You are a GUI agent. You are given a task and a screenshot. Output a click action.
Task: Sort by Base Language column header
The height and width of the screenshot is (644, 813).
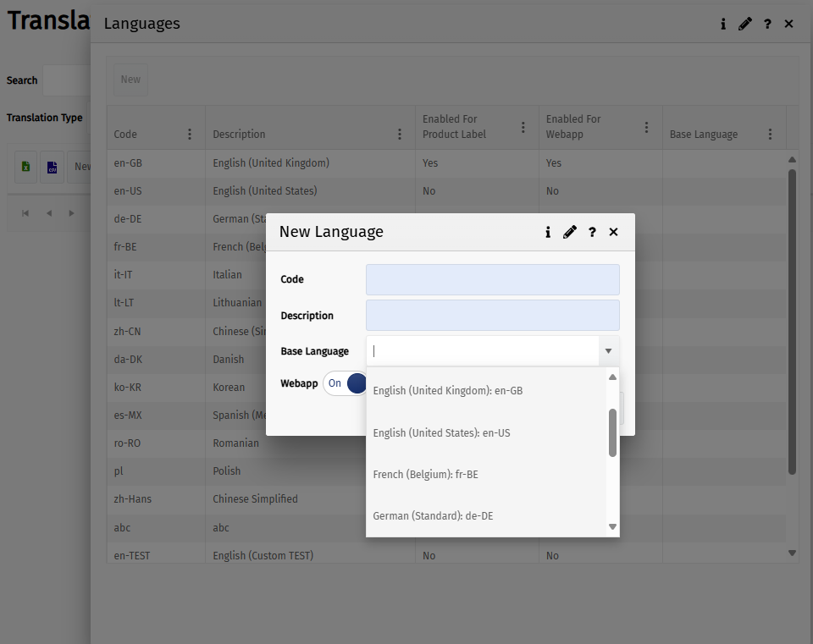(x=704, y=135)
